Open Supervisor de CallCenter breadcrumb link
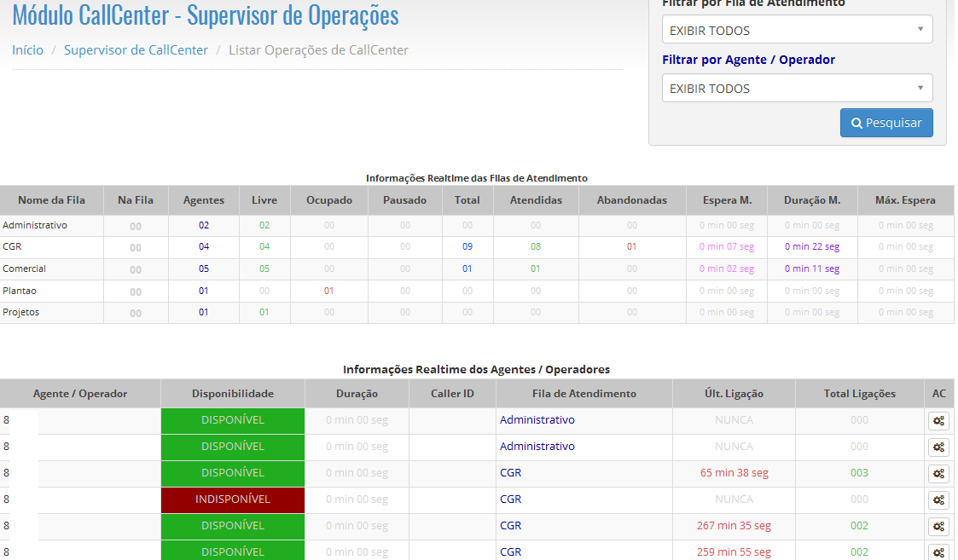 pos(136,50)
